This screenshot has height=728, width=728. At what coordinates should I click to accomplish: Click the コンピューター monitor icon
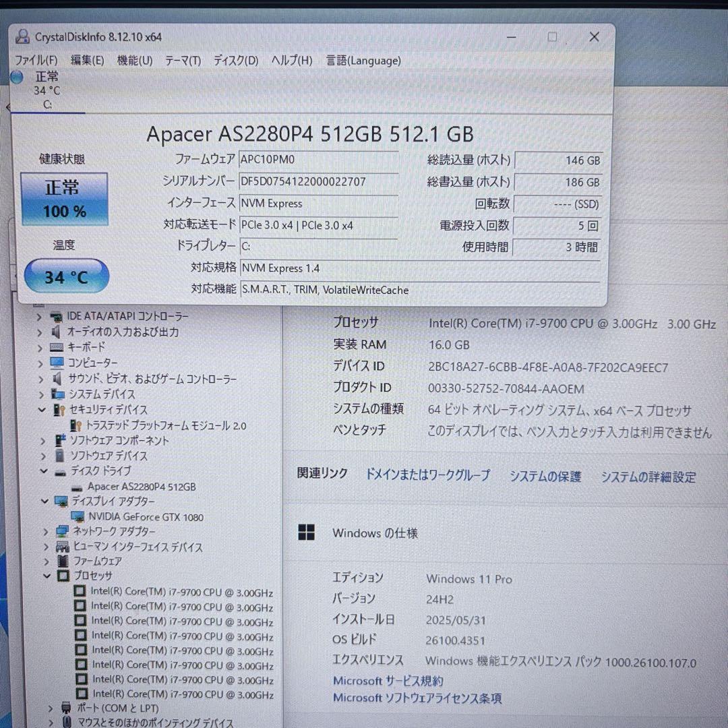point(57,363)
